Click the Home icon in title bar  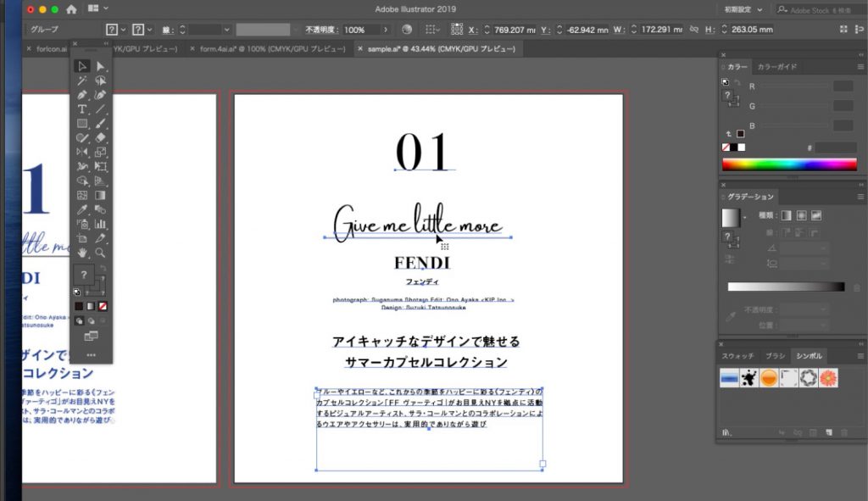[x=71, y=8]
